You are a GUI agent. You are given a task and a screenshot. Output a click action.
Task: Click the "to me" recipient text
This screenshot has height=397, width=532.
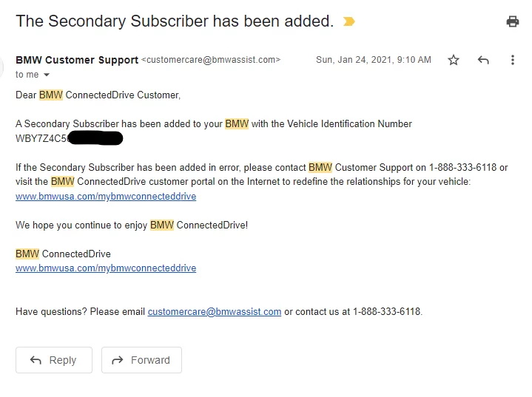coord(27,75)
